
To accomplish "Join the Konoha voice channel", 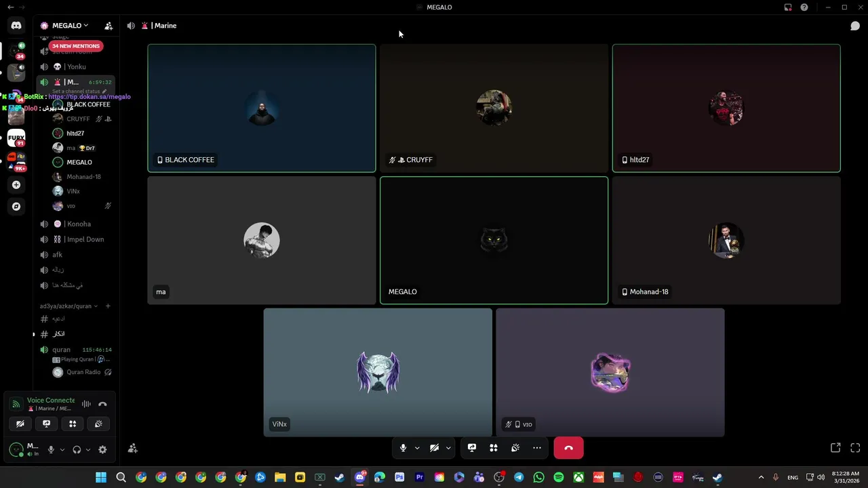I will click(75, 224).
